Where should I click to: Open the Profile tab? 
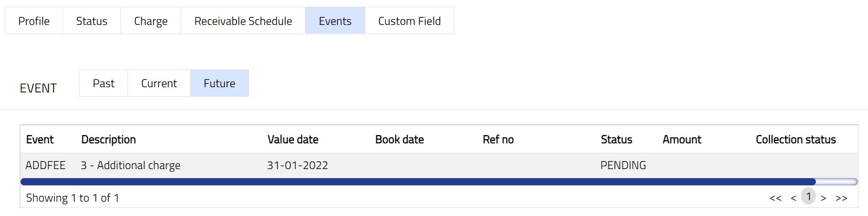click(34, 21)
